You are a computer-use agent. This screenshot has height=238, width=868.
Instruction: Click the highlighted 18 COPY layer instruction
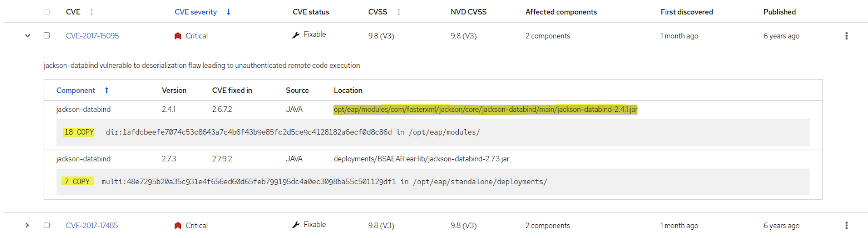coord(79,132)
